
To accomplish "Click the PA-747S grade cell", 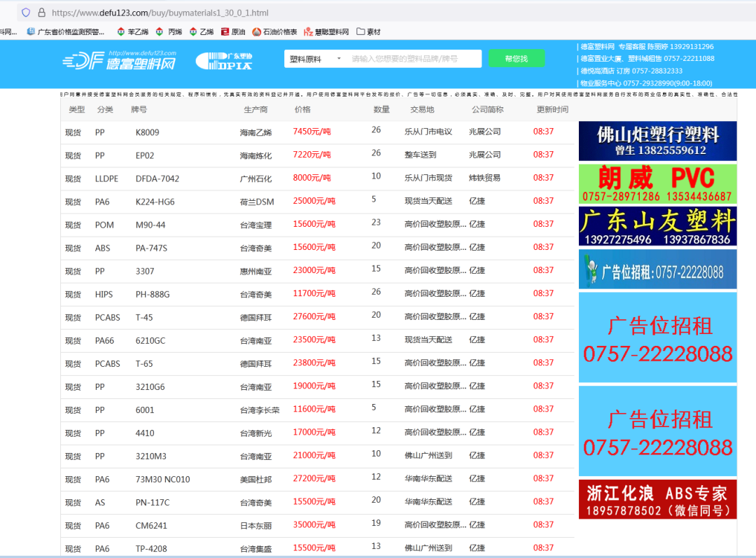I will coord(151,249).
